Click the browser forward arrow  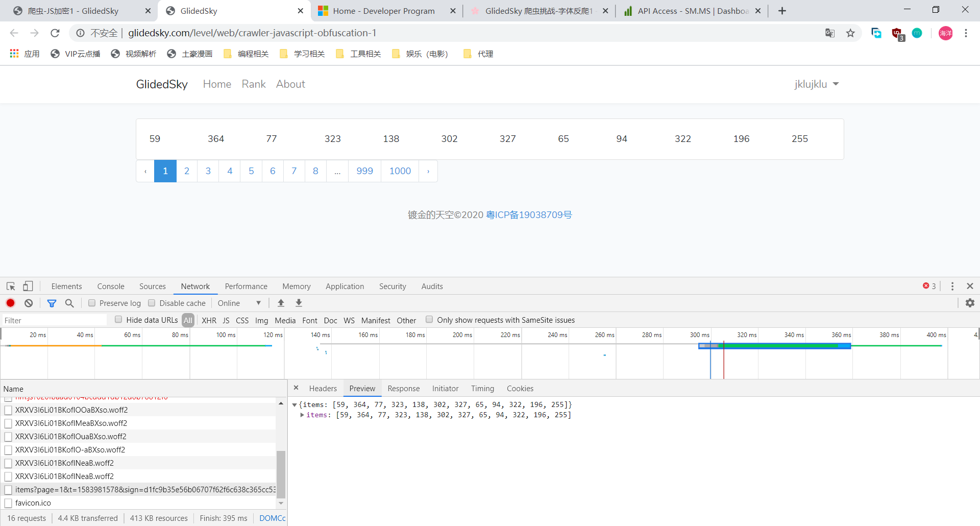(x=34, y=33)
